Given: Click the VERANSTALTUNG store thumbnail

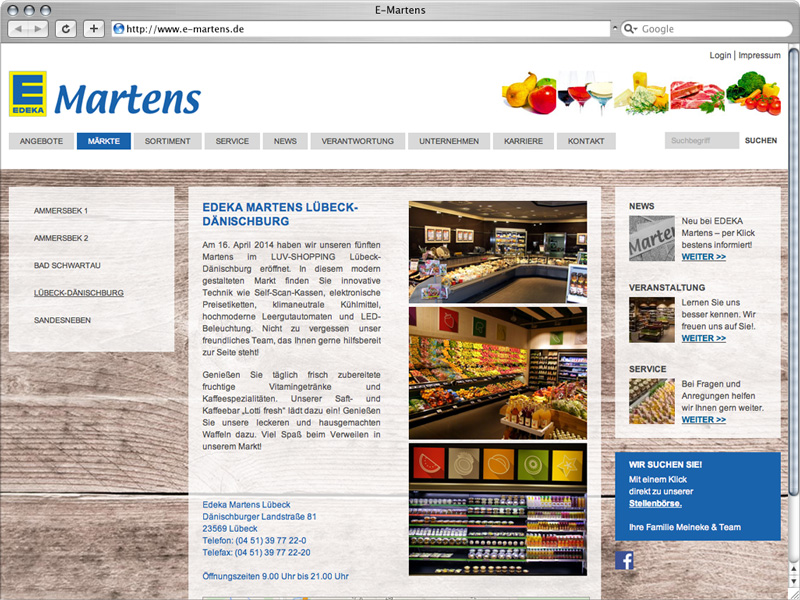Looking at the screenshot, I should tap(652, 320).
